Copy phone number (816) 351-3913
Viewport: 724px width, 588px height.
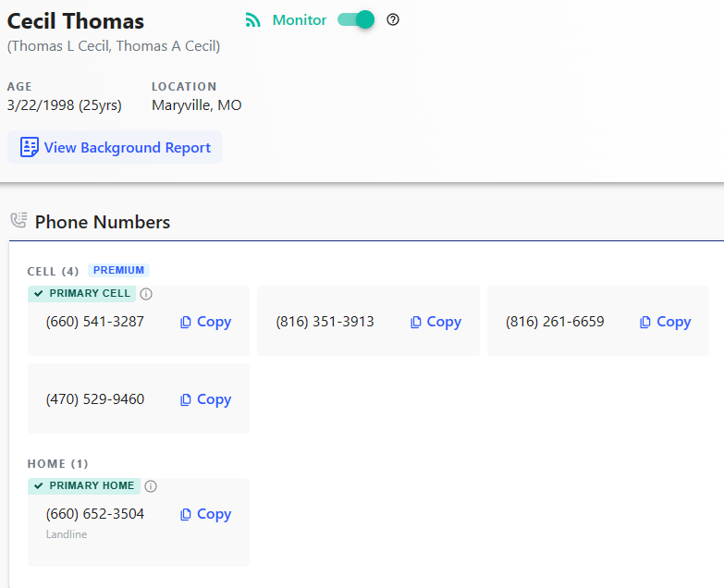(x=436, y=322)
